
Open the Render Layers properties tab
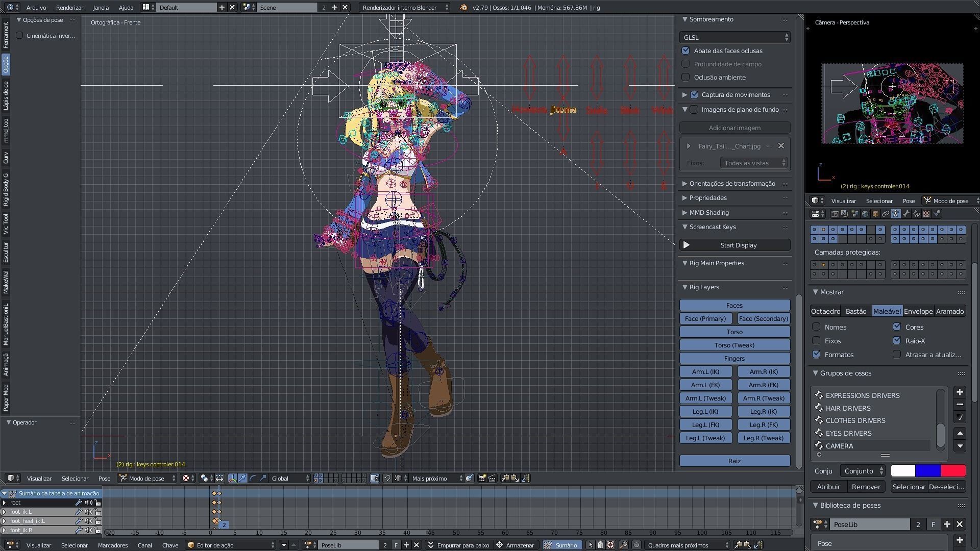845,214
